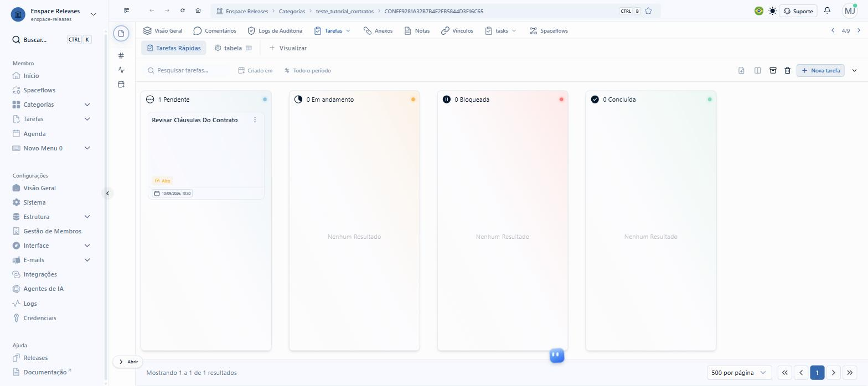Open the Enspace Releases workspace switcher
This screenshot has height=386, width=868.
click(x=53, y=14)
